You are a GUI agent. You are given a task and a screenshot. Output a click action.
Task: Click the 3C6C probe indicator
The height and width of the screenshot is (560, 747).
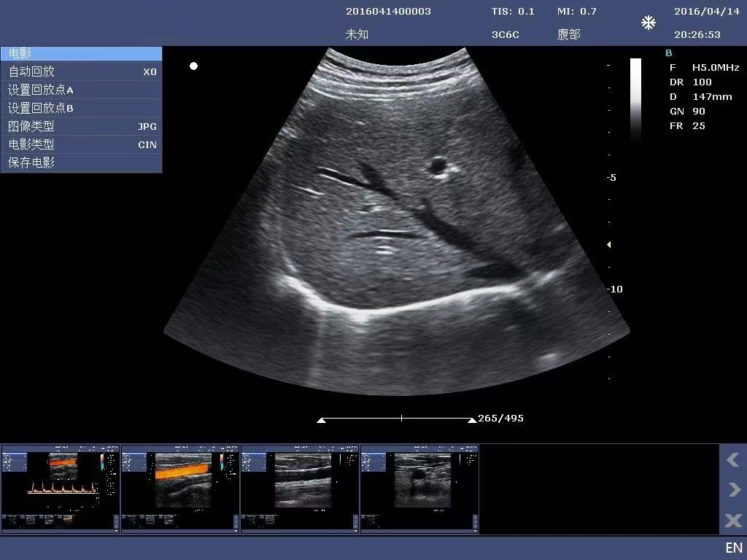coord(506,34)
